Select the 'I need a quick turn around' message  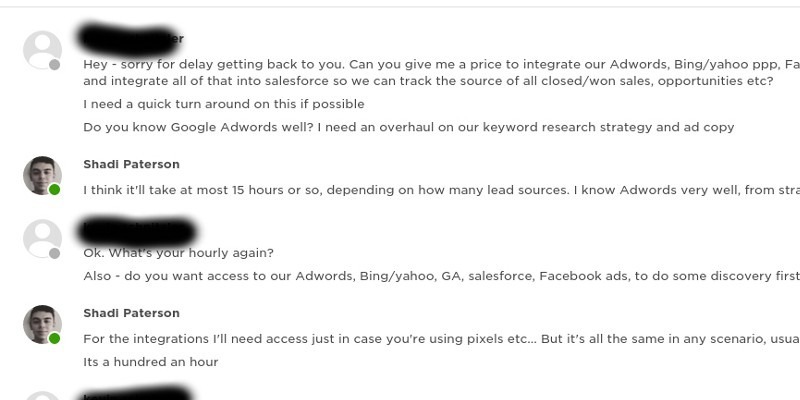[x=223, y=104]
